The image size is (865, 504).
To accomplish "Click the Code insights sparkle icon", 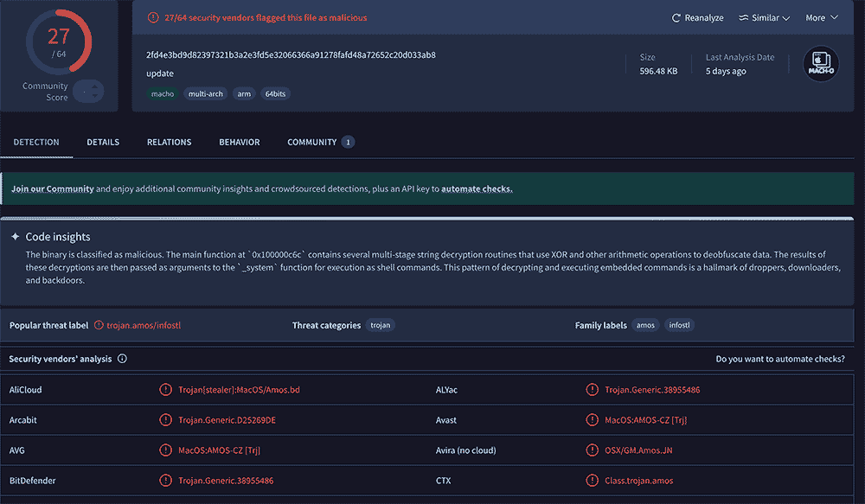I will pos(15,237).
